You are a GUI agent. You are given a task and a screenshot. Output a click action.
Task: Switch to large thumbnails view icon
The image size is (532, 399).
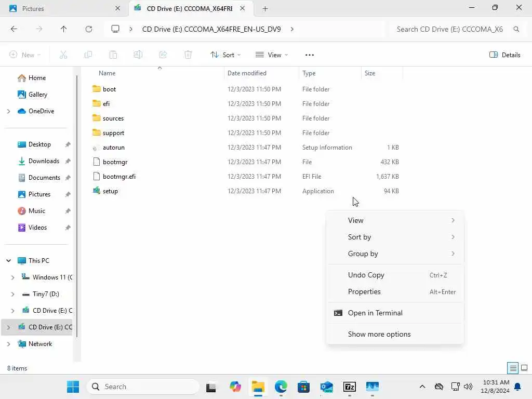[x=524, y=368]
